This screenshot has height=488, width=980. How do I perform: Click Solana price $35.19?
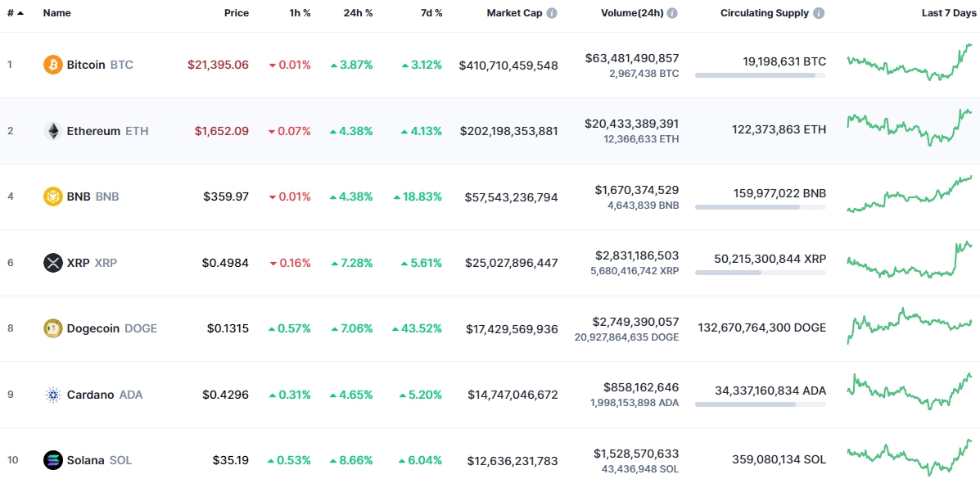point(231,460)
